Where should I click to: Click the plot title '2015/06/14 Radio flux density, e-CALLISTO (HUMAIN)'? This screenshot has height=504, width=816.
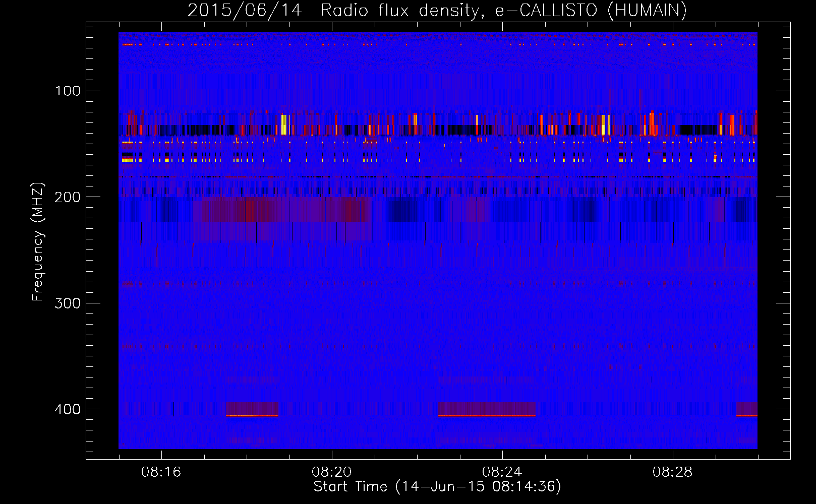point(437,10)
